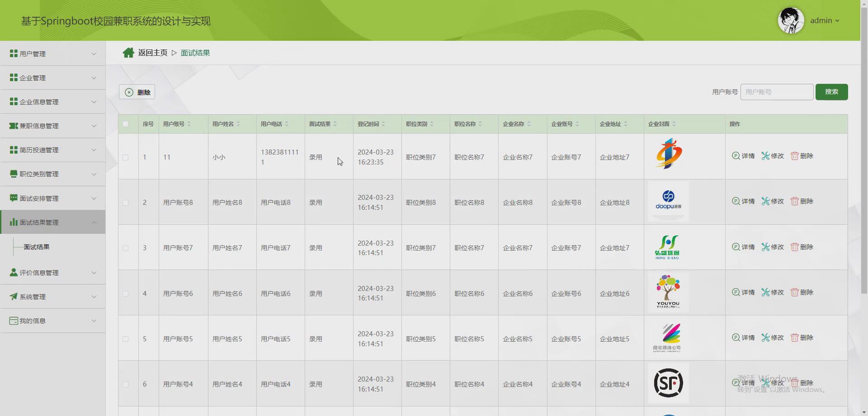Screen dimensions: 868x416
Task: Open 面试安排管理 menu label
Action: coord(39,199)
